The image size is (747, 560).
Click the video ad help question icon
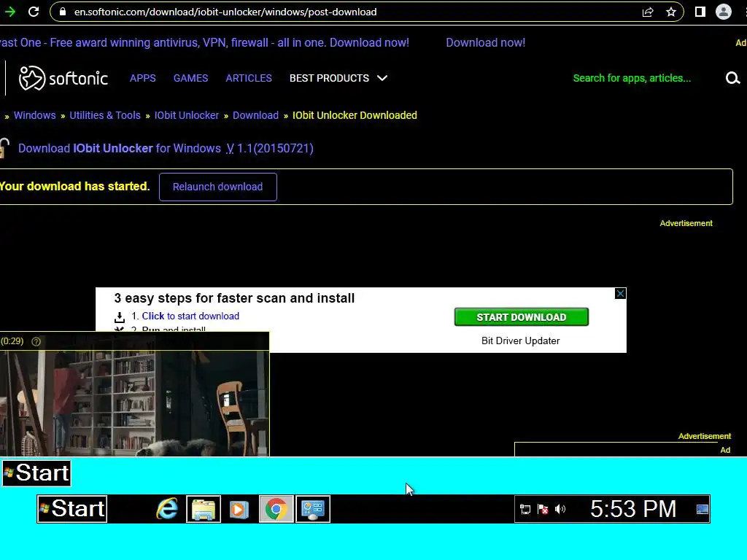tap(36, 341)
